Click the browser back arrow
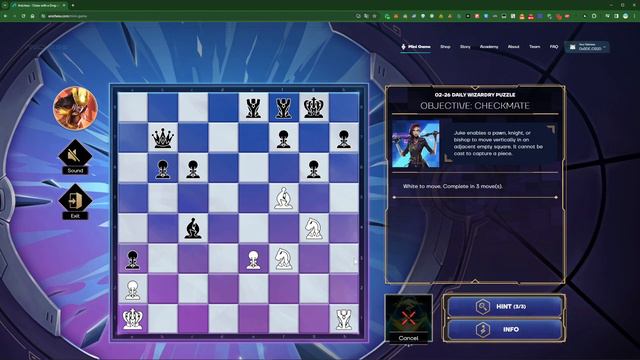Viewport: 640px width, 360px height. coord(5,16)
